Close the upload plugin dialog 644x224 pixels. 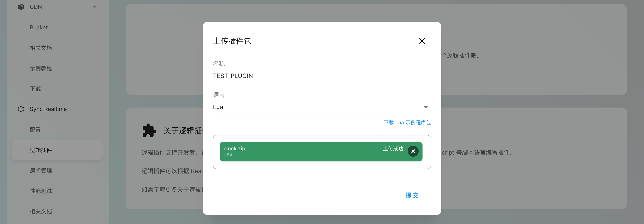tap(422, 41)
